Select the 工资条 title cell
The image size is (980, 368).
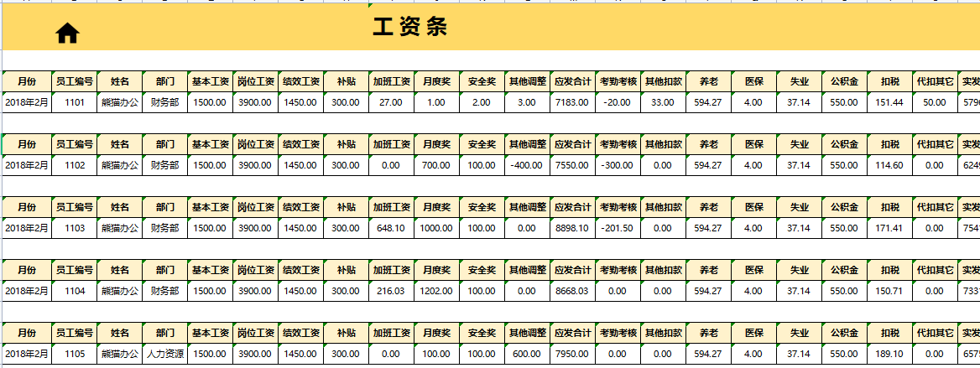pos(410,28)
